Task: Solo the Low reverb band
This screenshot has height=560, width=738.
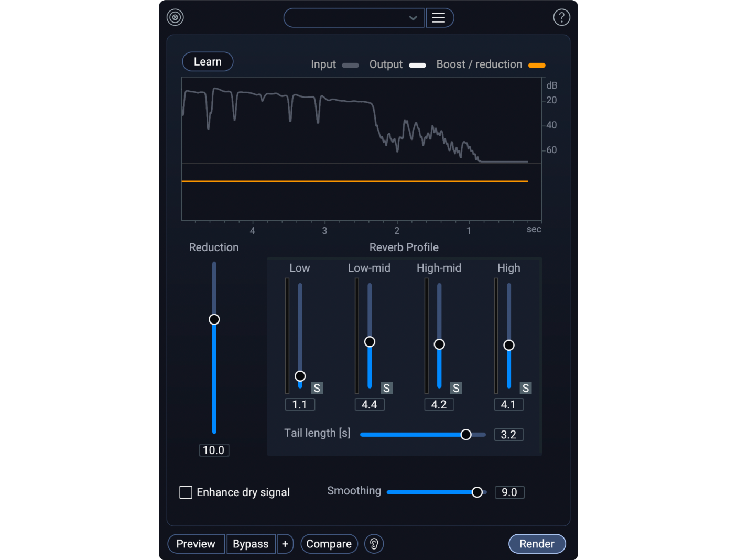Action: (317, 387)
